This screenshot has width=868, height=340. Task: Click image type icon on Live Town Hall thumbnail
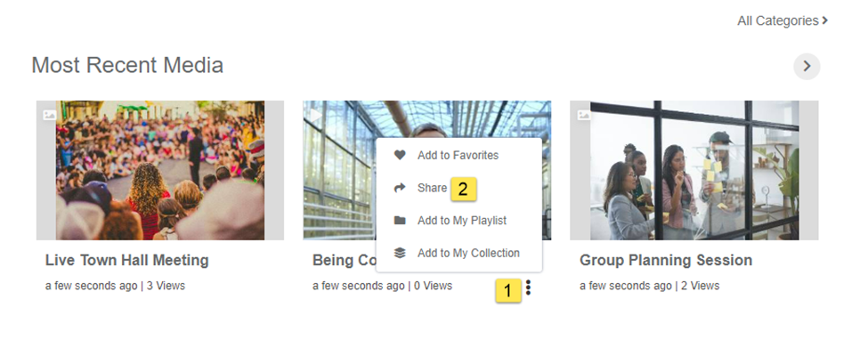click(x=50, y=115)
